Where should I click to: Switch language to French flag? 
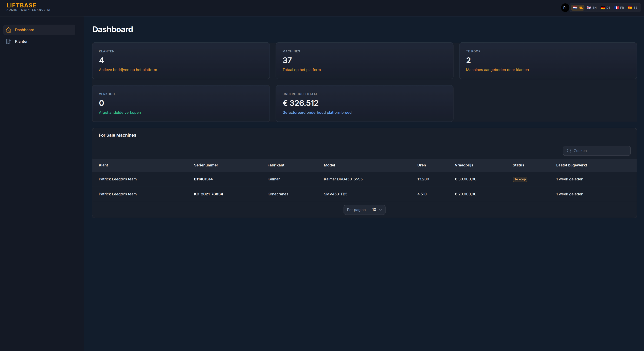(x=617, y=8)
